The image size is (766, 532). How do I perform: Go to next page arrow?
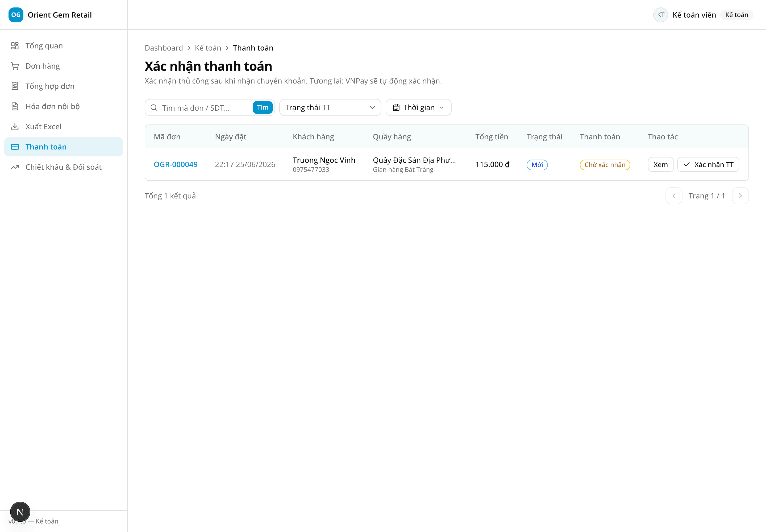click(740, 196)
